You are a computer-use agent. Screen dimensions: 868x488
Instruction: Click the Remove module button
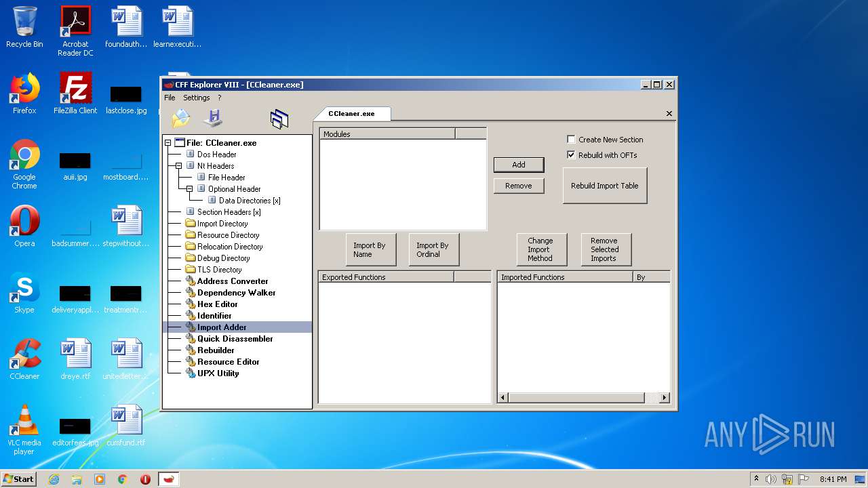[x=519, y=186]
